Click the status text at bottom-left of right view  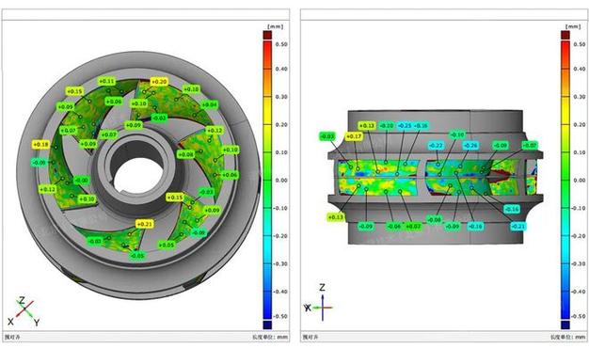[x=310, y=337]
